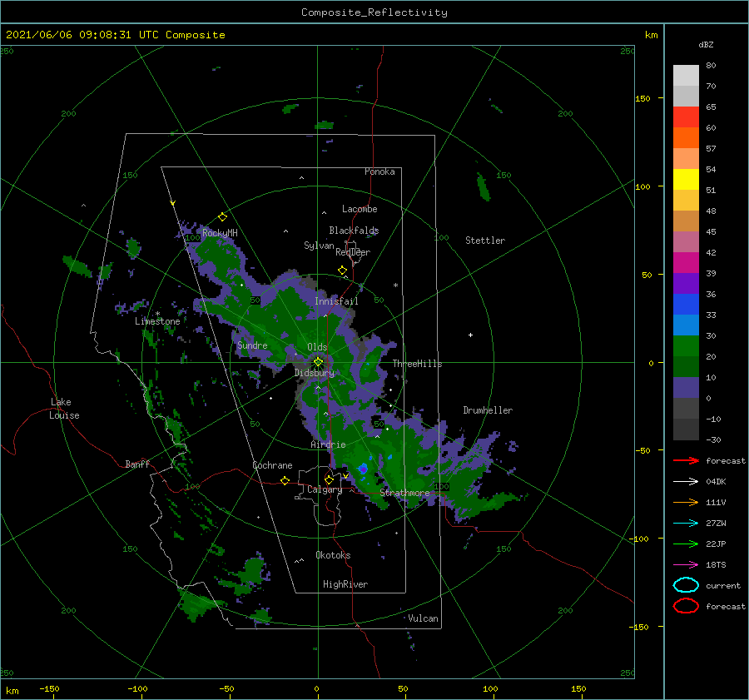Click the intense storm cell northeast of Calgary
Image resolution: width=749 pixels, height=700 pixels.
click(364, 469)
